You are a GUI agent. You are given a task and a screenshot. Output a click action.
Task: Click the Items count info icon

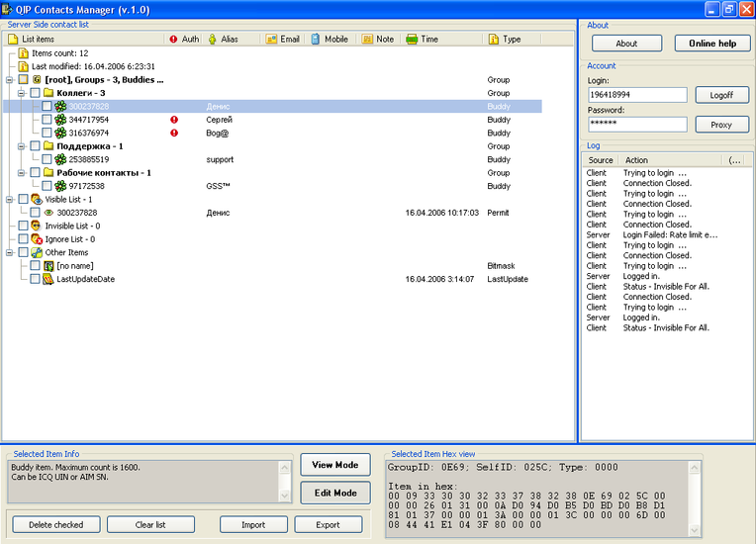coord(23,53)
